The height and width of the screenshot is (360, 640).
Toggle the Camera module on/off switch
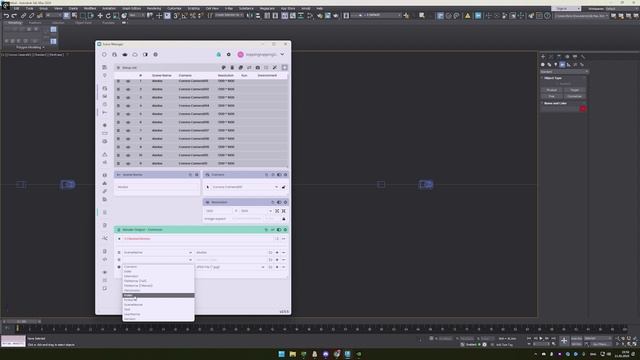click(279, 175)
